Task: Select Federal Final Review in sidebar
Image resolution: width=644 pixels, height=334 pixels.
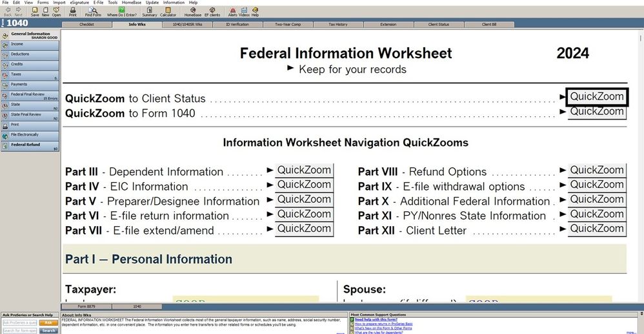Action: [x=30, y=94]
